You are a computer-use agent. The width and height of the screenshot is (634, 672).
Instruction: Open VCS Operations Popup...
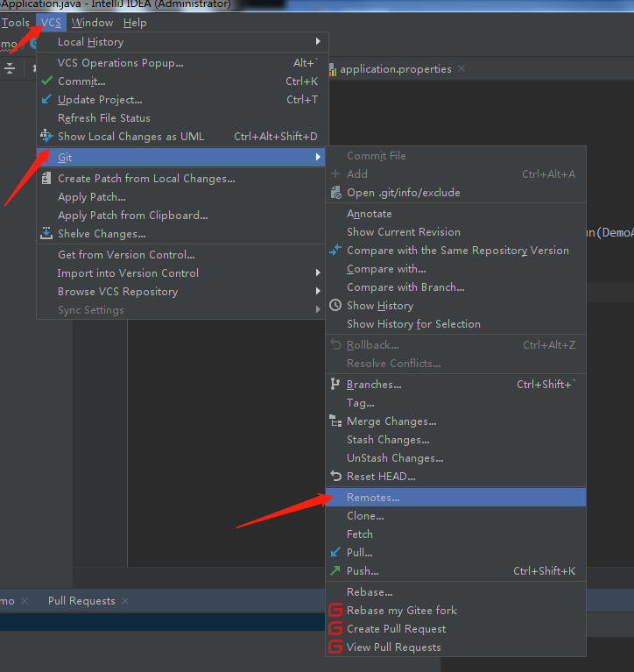pos(182,62)
